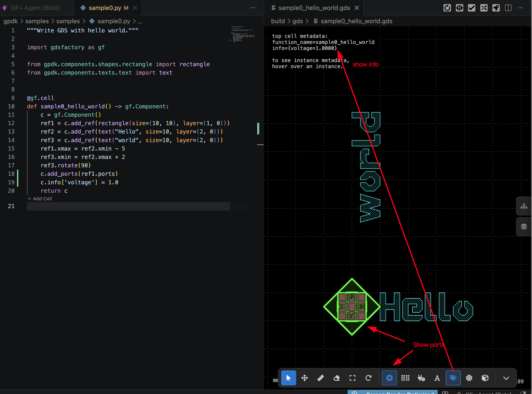Click 'return c' on line 20

[x=54, y=191]
